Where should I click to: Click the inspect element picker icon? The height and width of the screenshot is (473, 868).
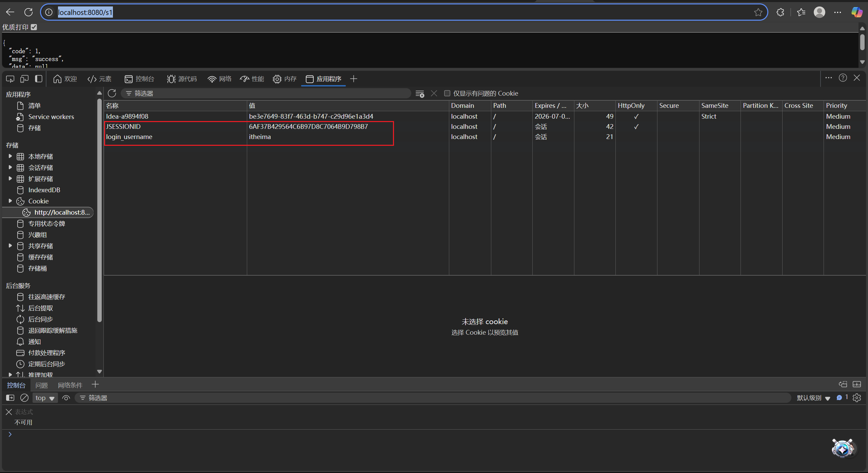point(10,79)
